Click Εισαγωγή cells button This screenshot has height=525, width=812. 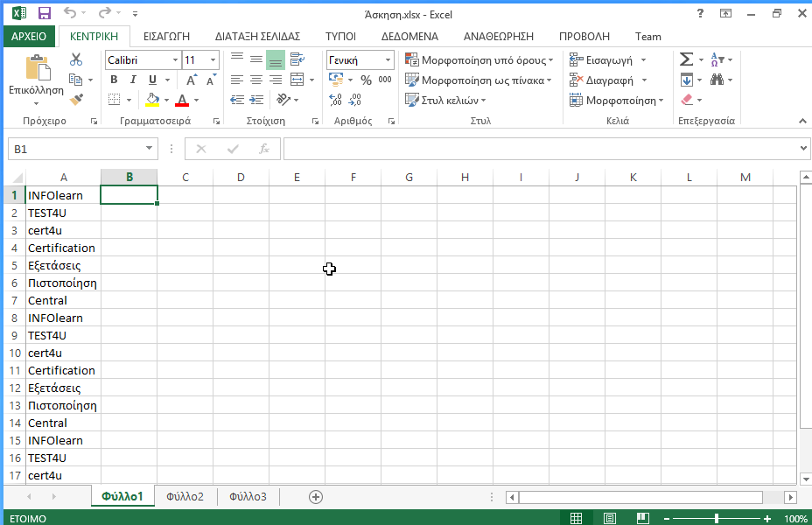(607, 60)
